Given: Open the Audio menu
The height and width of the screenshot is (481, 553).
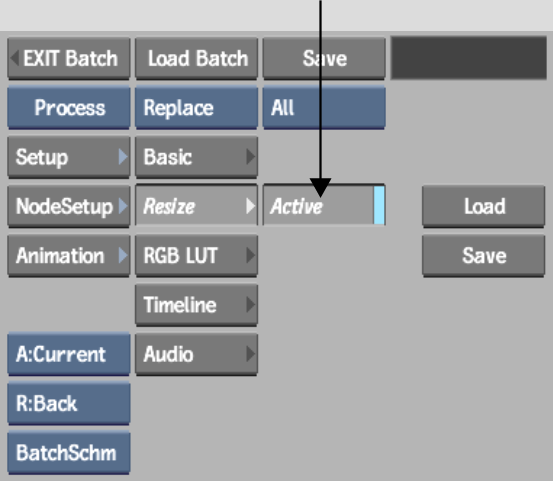Looking at the screenshot, I should coord(196,354).
